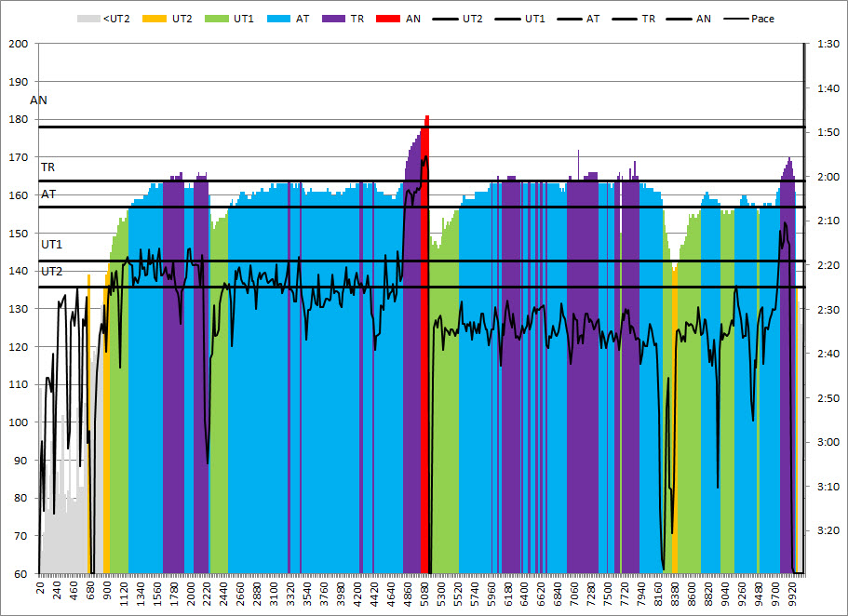Click the TR zone label inside the chart
Image resolution: width=848 pixels, height=616 pixels.
(47, 167)
